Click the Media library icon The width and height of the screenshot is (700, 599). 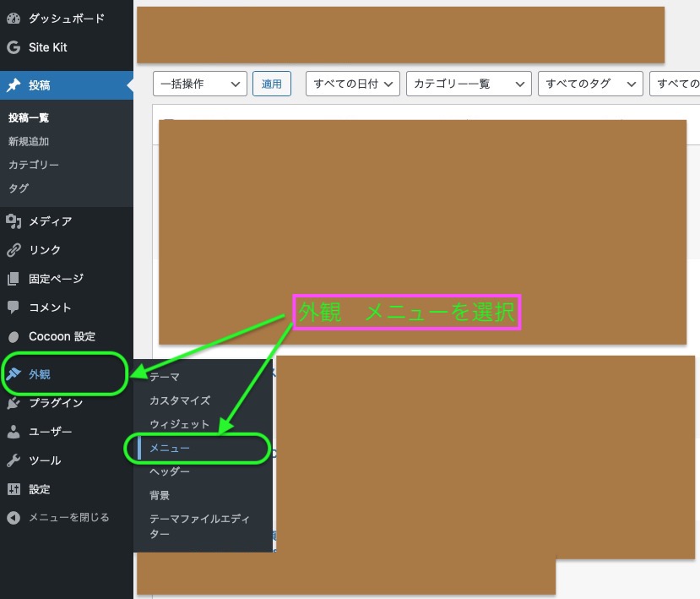[x=14, y=221]
